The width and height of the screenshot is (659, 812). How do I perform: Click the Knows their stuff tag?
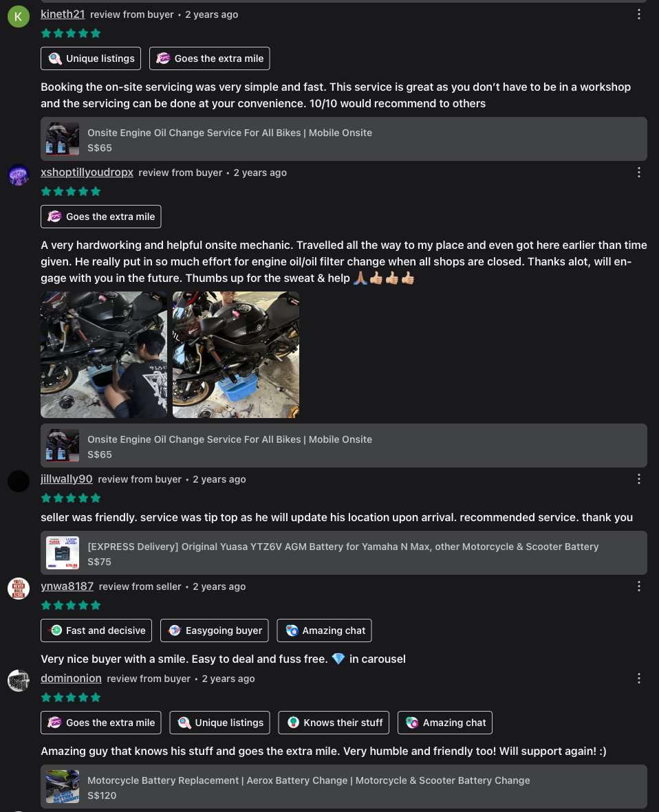(334, 723)
